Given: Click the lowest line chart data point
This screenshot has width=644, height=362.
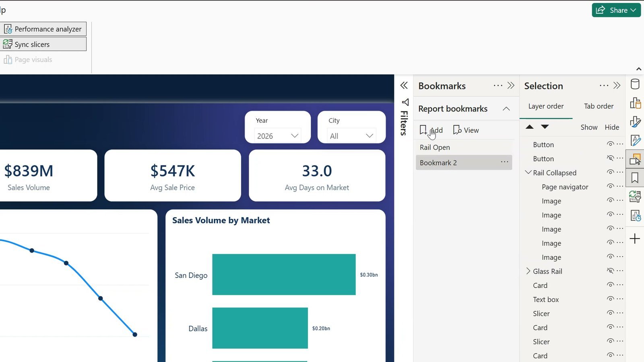Looking at the screenshot, I should tap(135, 334).
